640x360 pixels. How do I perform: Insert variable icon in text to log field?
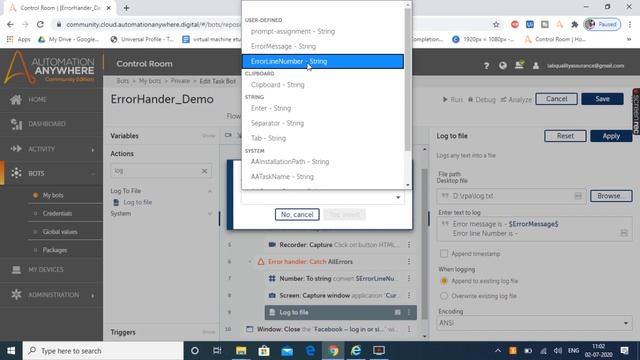pos(624,233)
